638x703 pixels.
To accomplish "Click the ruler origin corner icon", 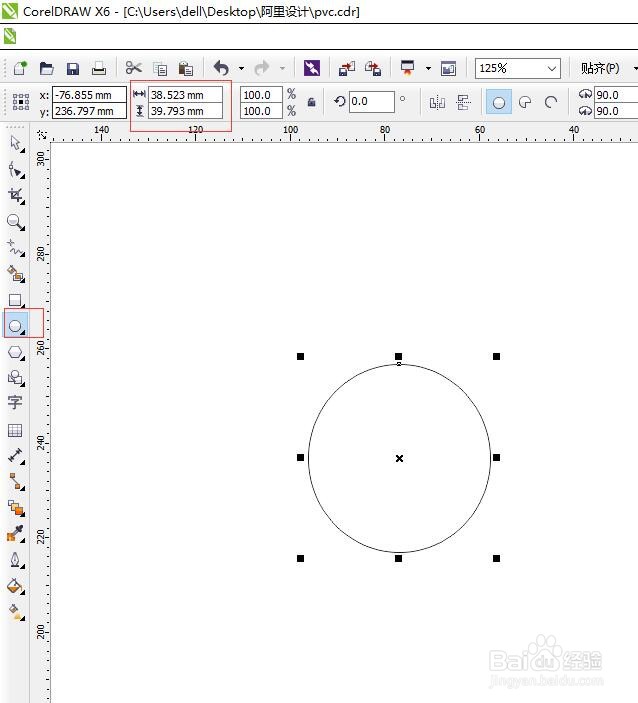I will point(42,135).
